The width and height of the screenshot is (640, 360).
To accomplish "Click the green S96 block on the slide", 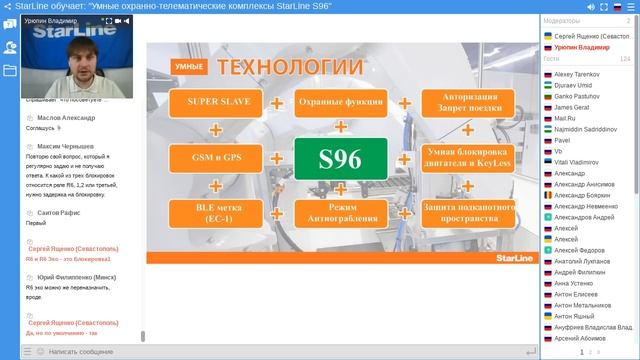I will tap(341, 159).
